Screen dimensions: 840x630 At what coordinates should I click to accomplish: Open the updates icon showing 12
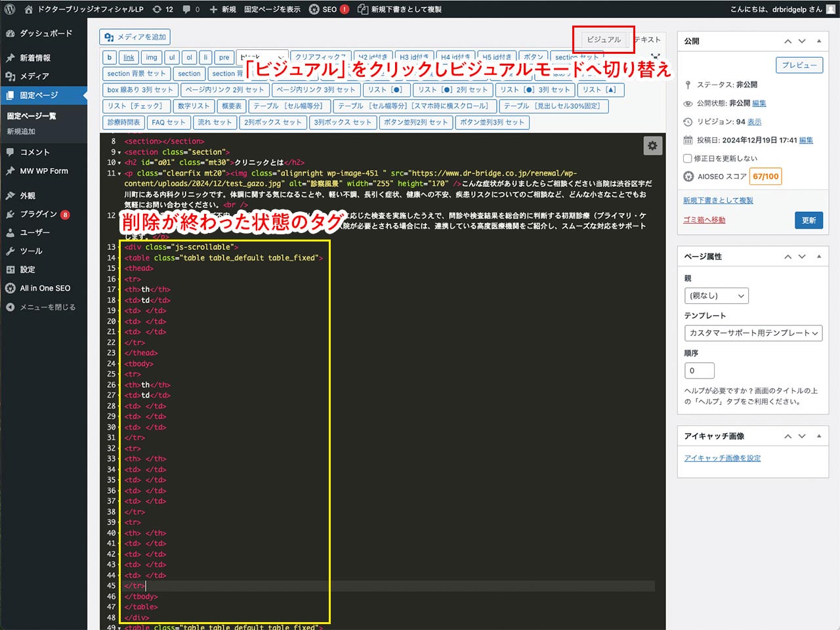pos(163,9)
